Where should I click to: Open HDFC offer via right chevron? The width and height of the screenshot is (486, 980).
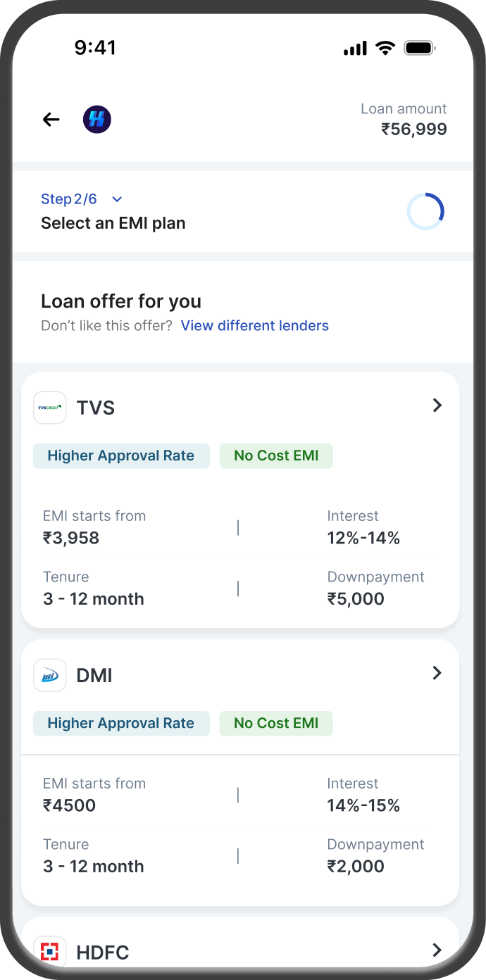[437, 950]
